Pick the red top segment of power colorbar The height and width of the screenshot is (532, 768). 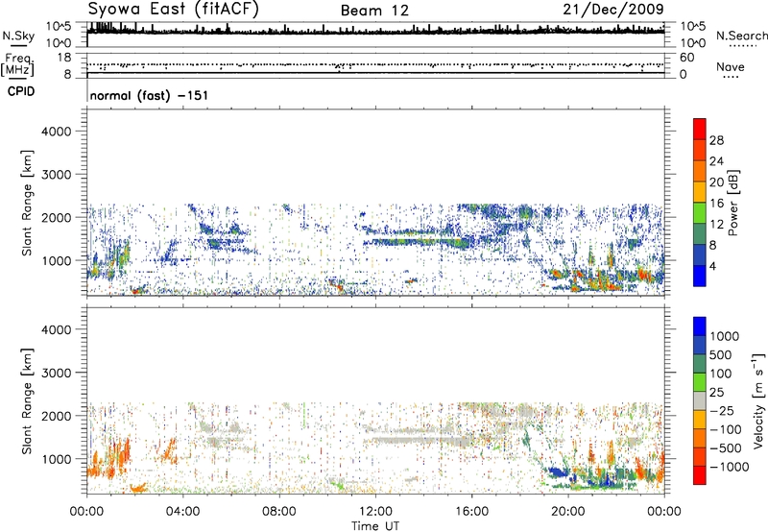click(x=700, y=129)
